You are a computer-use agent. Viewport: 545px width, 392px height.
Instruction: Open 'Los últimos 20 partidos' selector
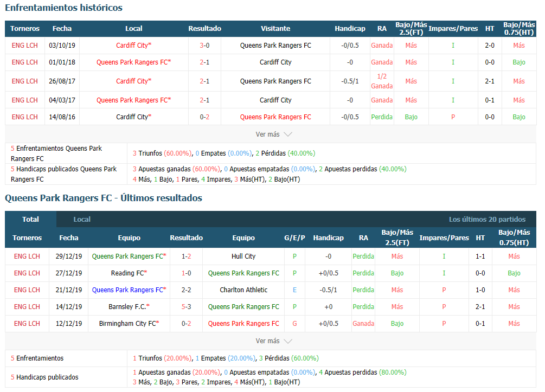click(x=487, y=219)
